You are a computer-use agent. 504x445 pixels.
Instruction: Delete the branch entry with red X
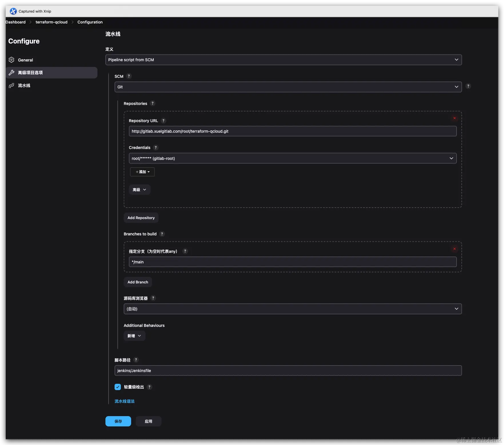click(454, 249)
